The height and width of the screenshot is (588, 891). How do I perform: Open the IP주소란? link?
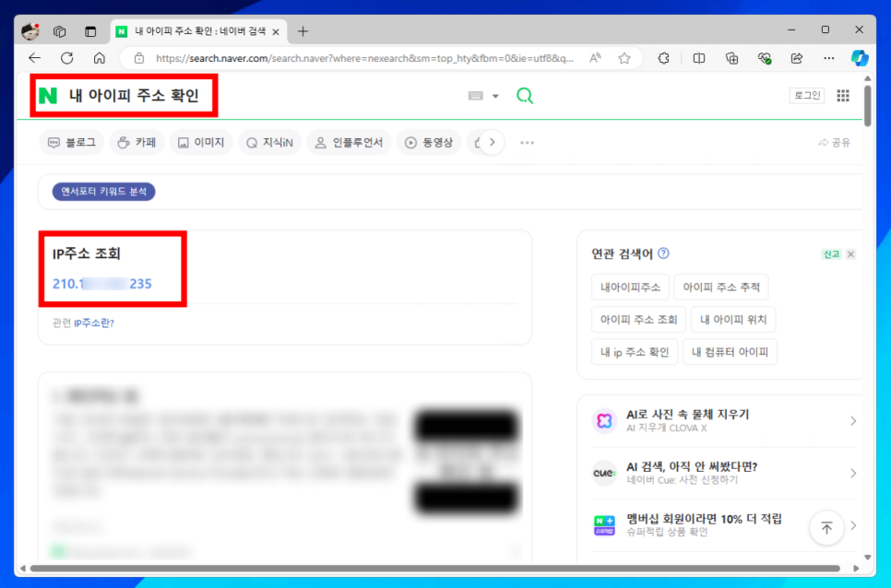pos(94,323)
